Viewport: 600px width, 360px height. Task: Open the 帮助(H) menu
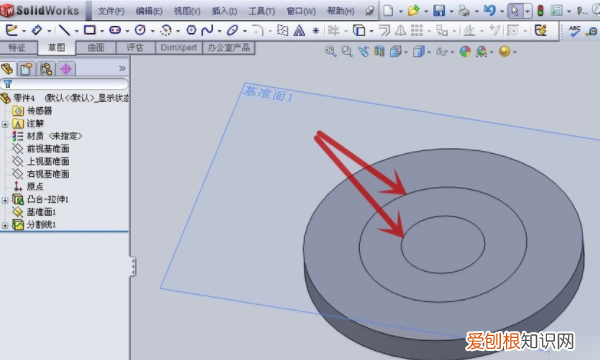(x=341, y=11)
